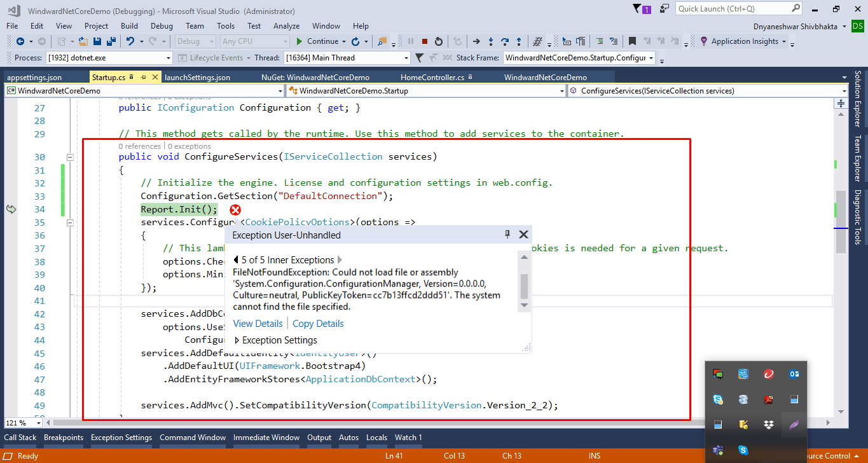
Task: Click the View Details link
Action: point(257,324)
